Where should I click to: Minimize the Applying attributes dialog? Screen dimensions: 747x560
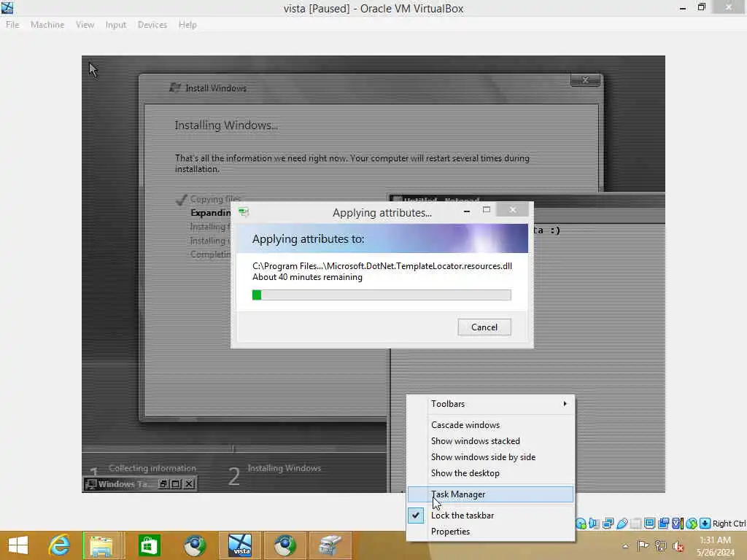click(467, 211)
